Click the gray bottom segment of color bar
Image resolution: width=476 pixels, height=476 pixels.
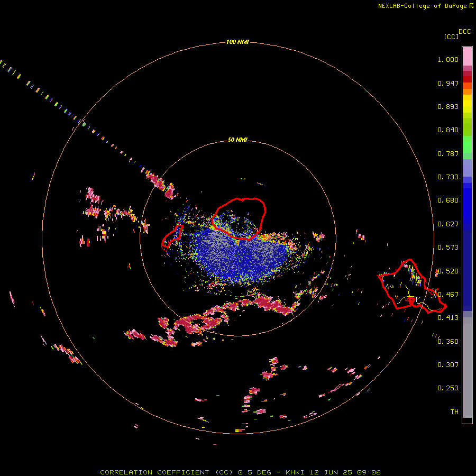(x=467, y=368)
